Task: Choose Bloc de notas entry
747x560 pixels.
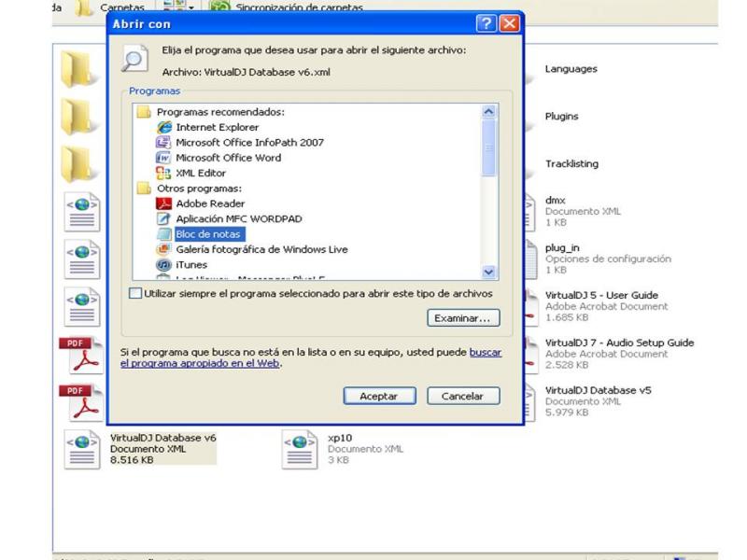Action: click(x=207, y=234)
